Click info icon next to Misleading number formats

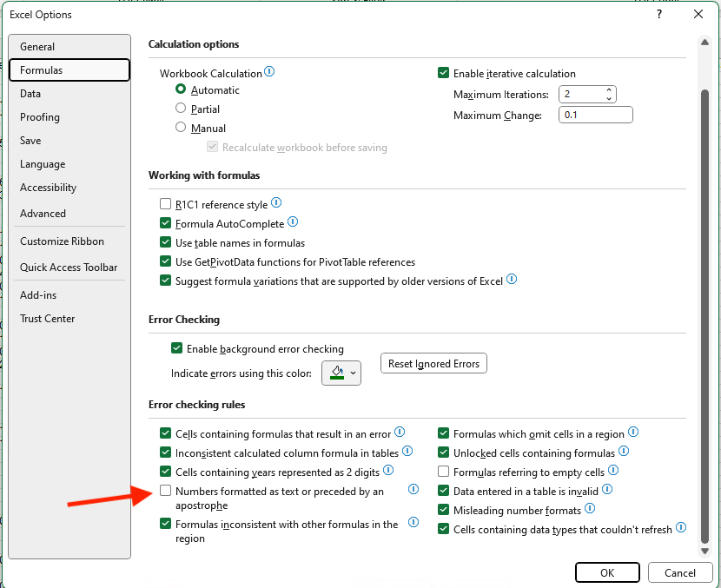pyautogui.click(x=590, y=509)
